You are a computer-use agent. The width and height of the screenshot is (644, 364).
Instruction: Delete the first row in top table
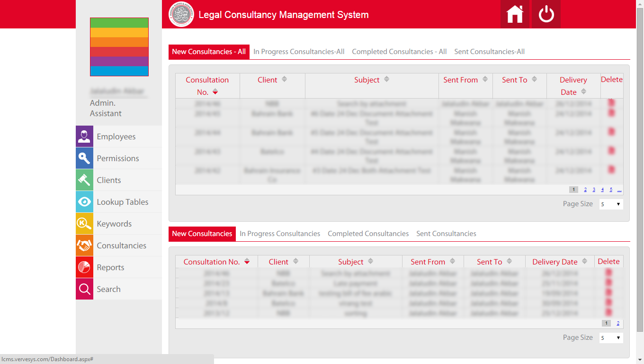(x=611, y=103)
